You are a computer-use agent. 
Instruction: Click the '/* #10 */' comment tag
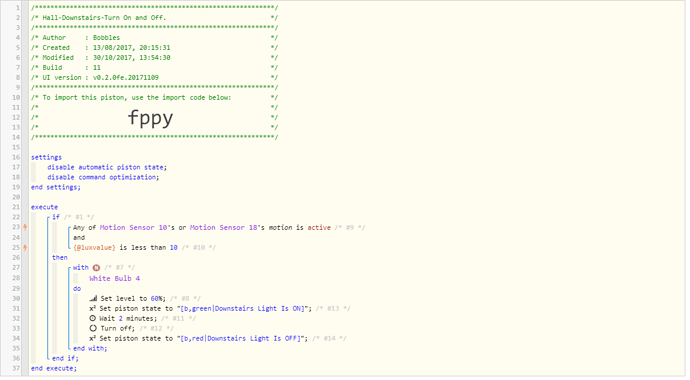pos(198,248)
